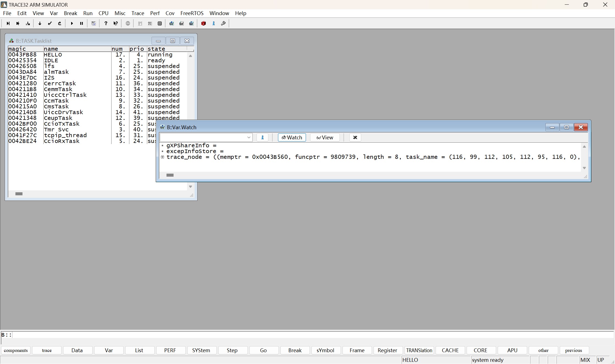Expand the trace_node variable tree

[x=163, y=157]
